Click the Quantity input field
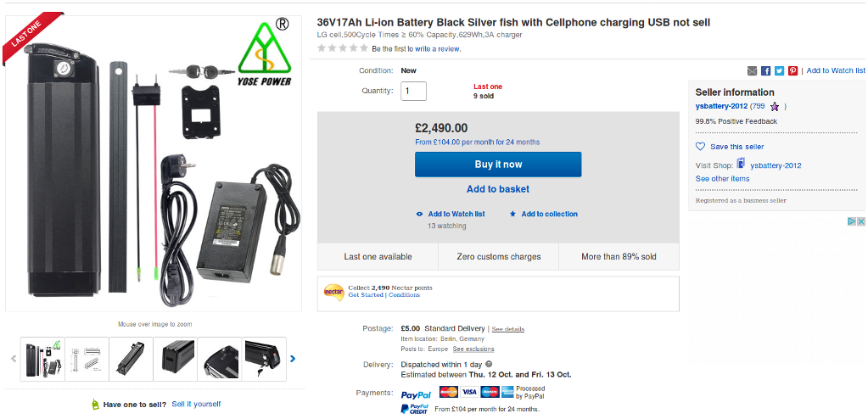 (x=414, y=91)
